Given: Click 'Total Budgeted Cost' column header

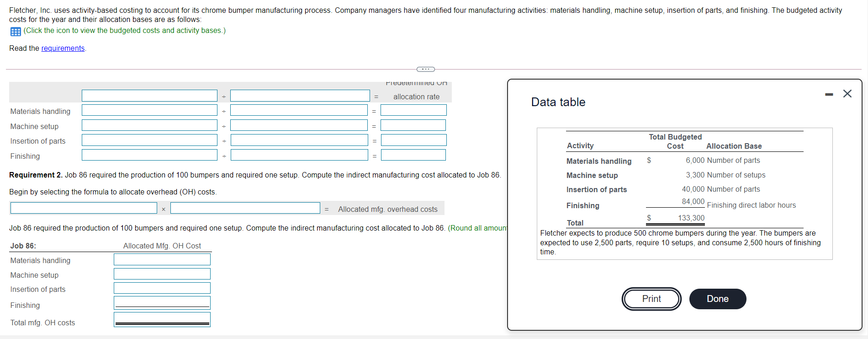Looking at the screenshot, I should (675, 141).
